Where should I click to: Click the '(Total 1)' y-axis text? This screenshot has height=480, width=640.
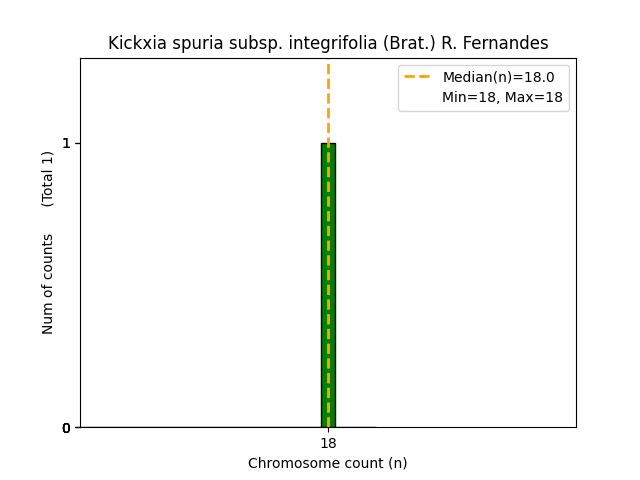pos(48,179)
